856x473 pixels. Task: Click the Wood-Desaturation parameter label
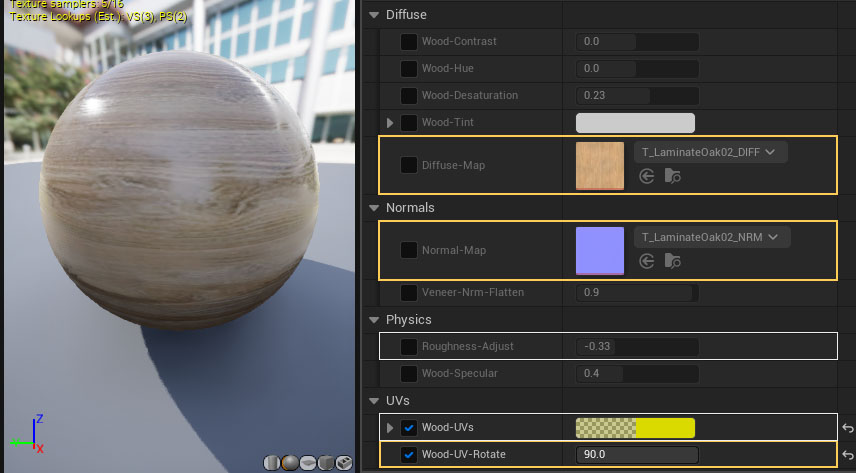(x=469, y=95)
